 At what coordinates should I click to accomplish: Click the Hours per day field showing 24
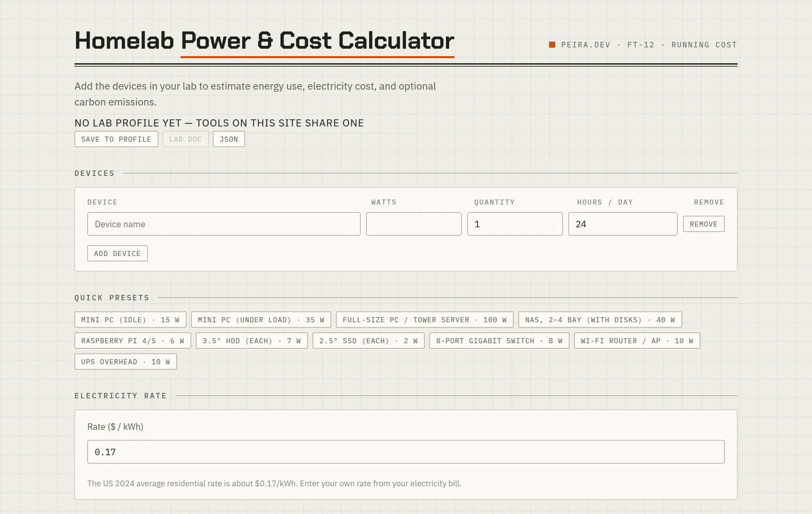(x=623, y=224)
